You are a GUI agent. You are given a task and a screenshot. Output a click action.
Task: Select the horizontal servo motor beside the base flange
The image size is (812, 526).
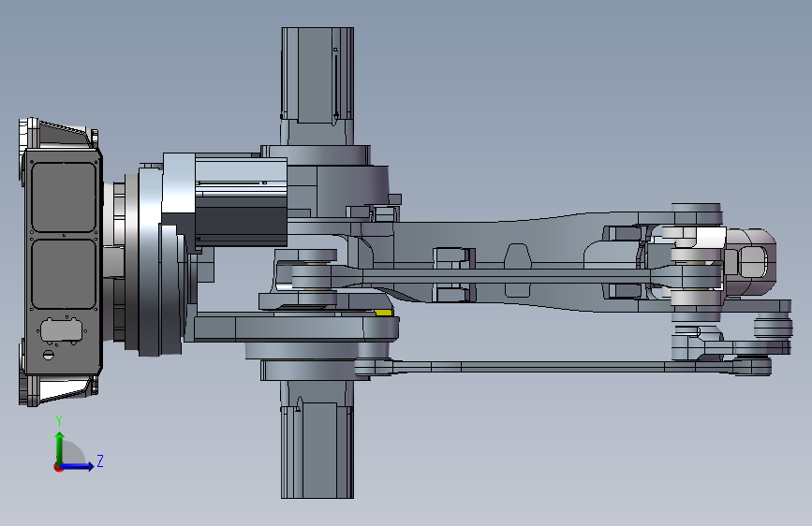click(241, 201)
